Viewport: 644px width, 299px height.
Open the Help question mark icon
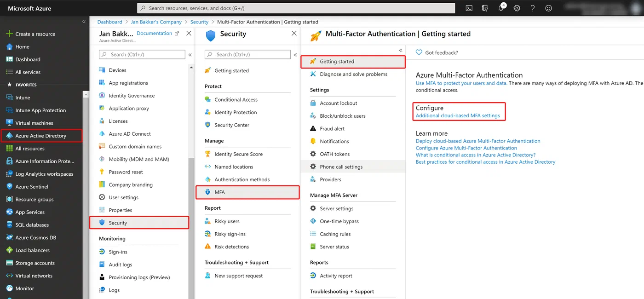[x=533, y=8]
